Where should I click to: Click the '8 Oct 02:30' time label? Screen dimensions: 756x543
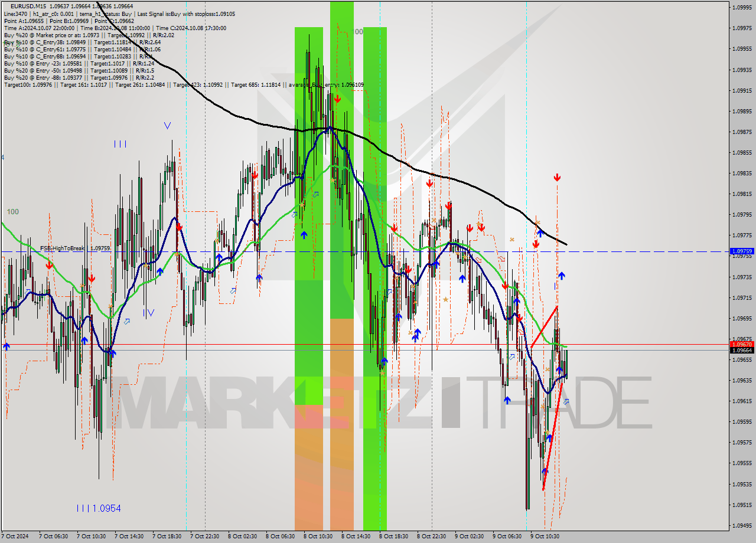(242, 537)
